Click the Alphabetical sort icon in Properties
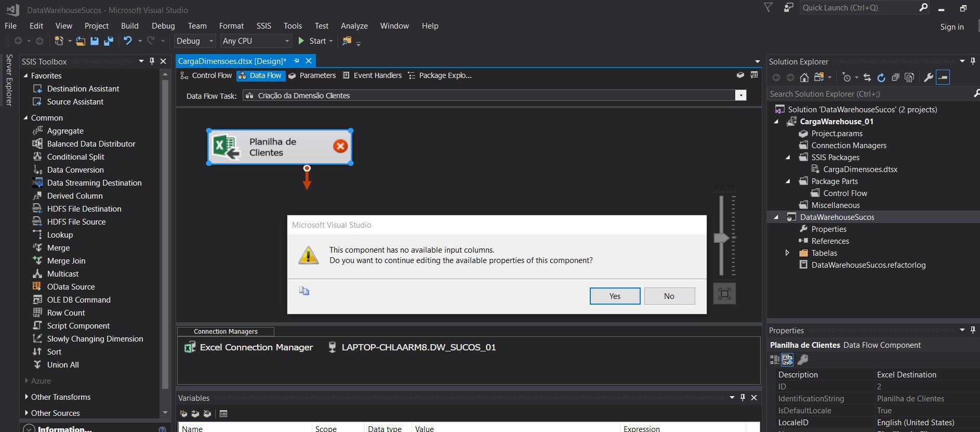Image resolution: width=980 pixels, height=432 pixels. [x=787, y=359]
